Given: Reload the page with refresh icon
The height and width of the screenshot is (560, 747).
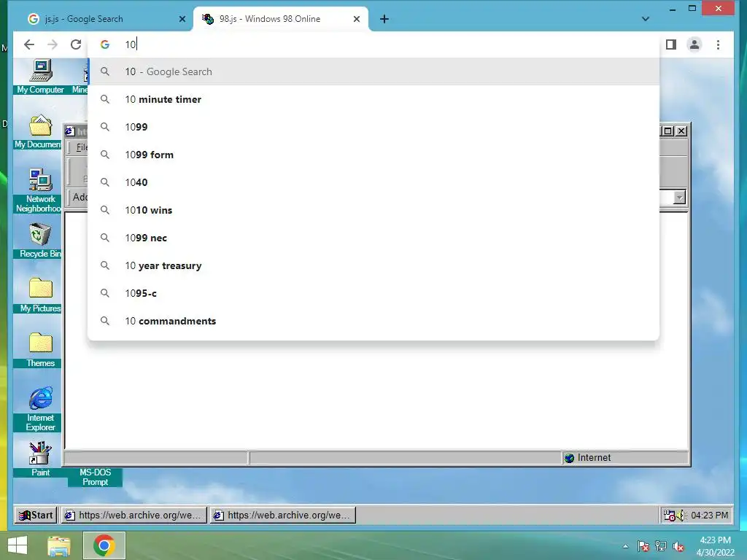Looking at the screenshot, I should pos(76,44).
